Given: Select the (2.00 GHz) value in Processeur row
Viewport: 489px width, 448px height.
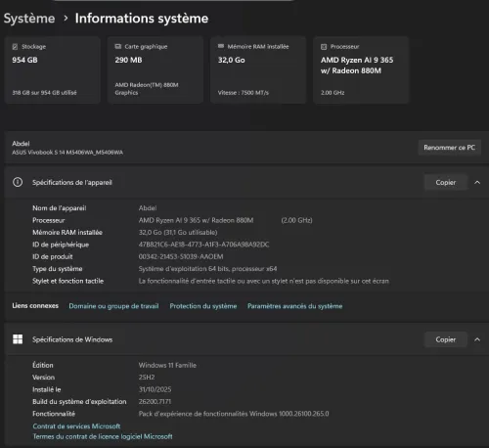Looking at the screenshot, I should pyautogui.click(x=296, y=220).
